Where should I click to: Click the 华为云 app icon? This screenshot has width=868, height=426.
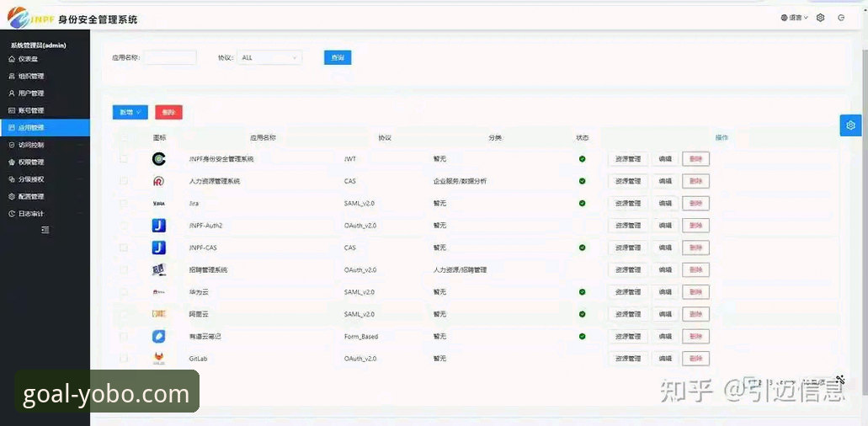[159, 291]
